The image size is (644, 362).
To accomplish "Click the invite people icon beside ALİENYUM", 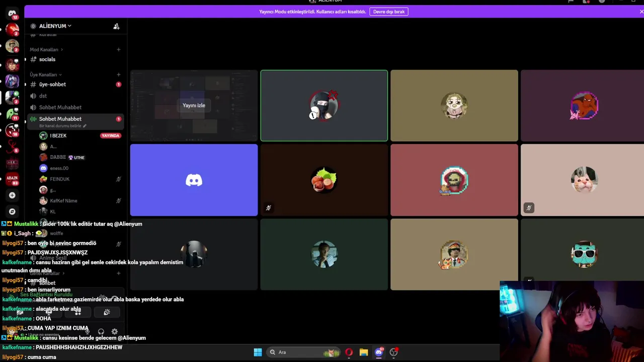I will tap(116, 26).
